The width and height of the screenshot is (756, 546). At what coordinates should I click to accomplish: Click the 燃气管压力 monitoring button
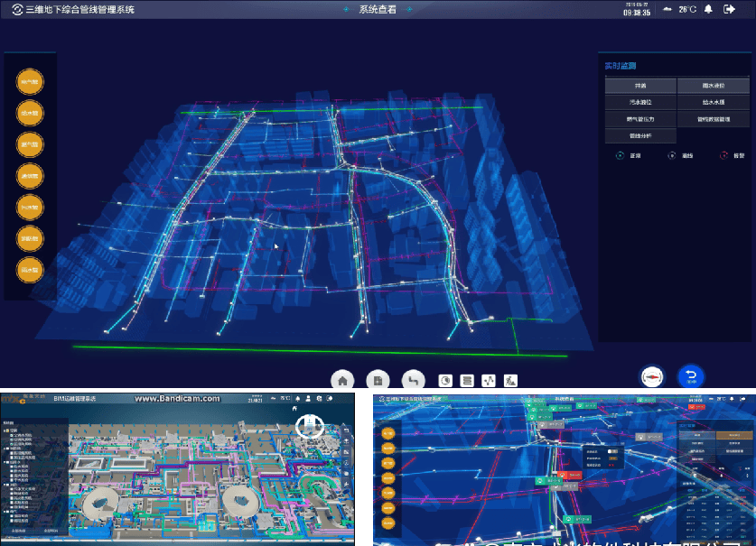pos(639,119)
